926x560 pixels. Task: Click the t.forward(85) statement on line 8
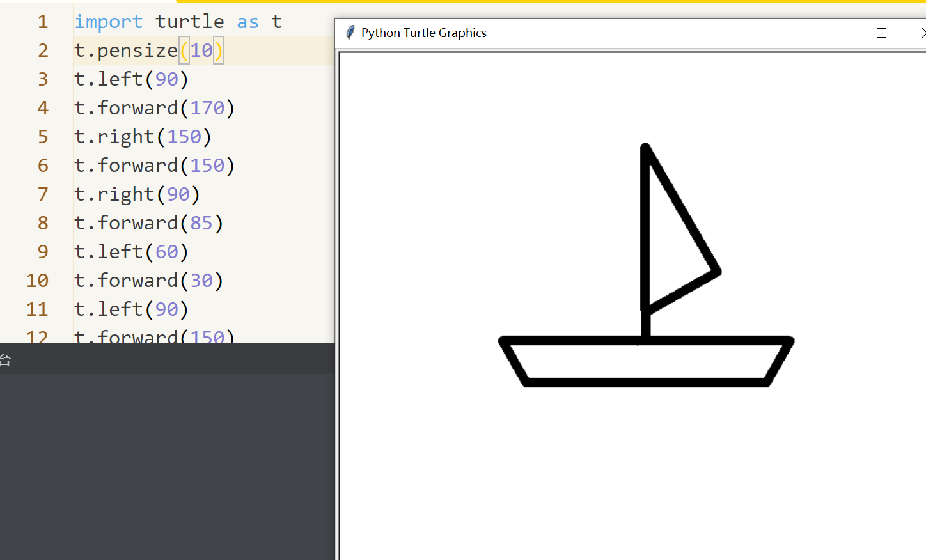point(148,223)
